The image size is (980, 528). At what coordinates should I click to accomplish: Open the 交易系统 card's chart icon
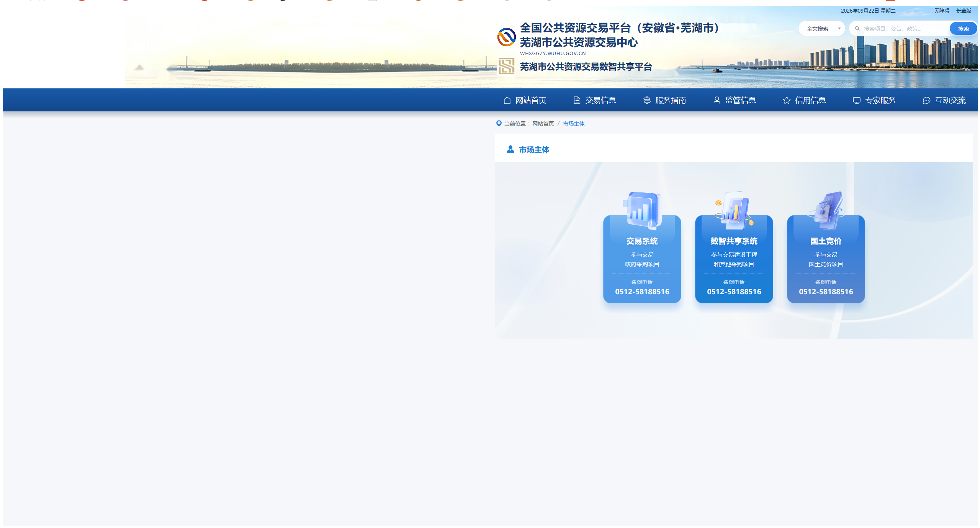point(642,210)
